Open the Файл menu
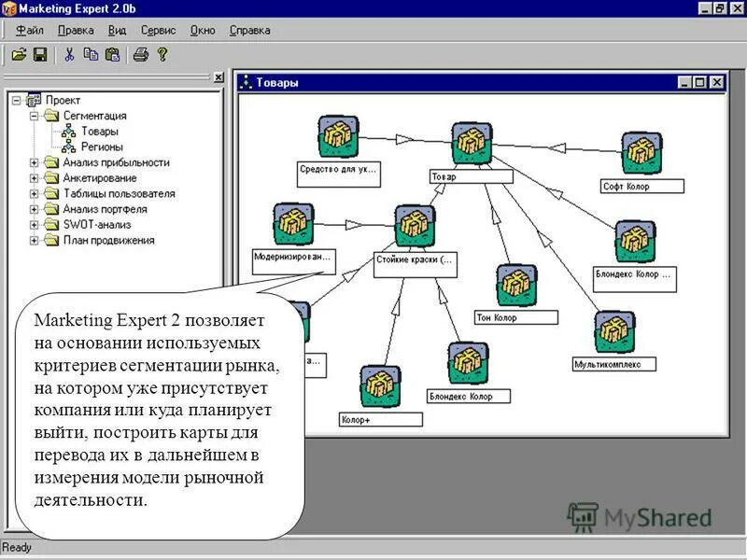This screenshot has width=747, height=560. pyautogui.click(x=30, y=31)
